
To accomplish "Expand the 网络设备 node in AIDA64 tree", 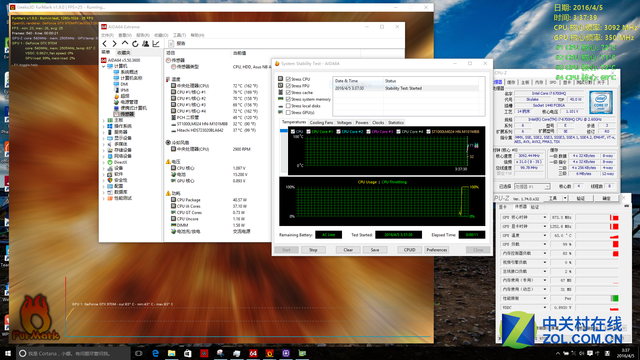I will pos(104,156).
